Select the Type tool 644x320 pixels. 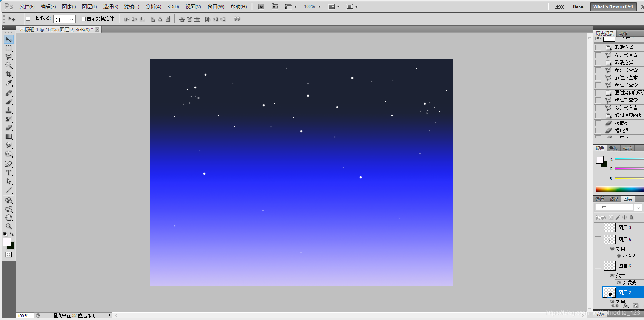(9, 173)
